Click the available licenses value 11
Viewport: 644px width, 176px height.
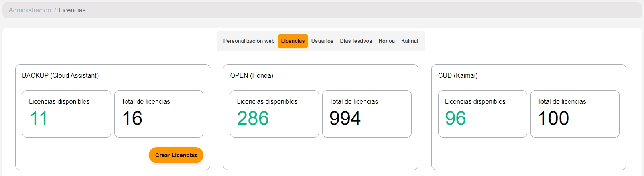click(39, 119)
